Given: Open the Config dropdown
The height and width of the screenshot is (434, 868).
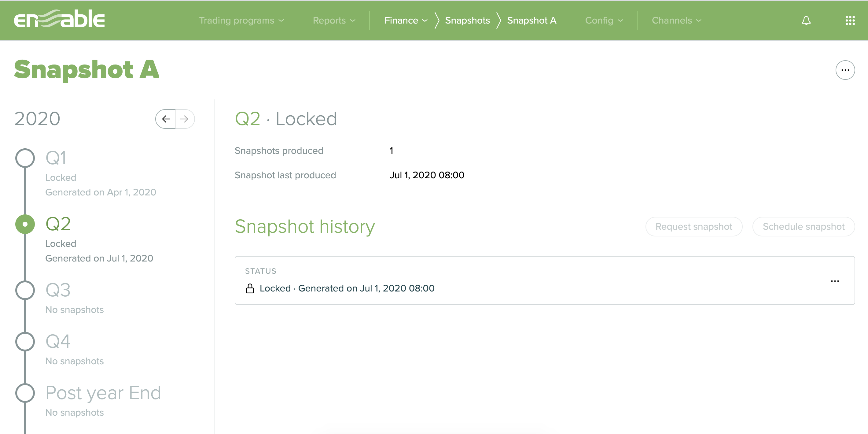Looking at the screenshot, I should point(604,20).
